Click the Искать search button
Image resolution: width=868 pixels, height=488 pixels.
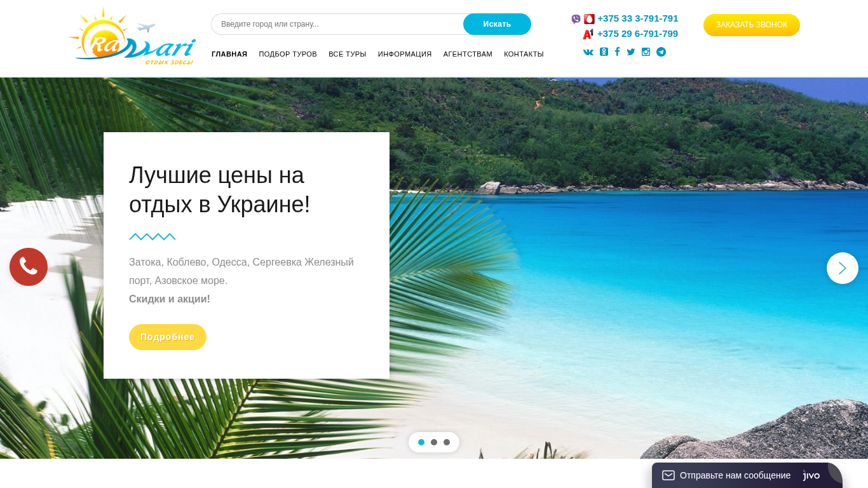tap(497, 24)
